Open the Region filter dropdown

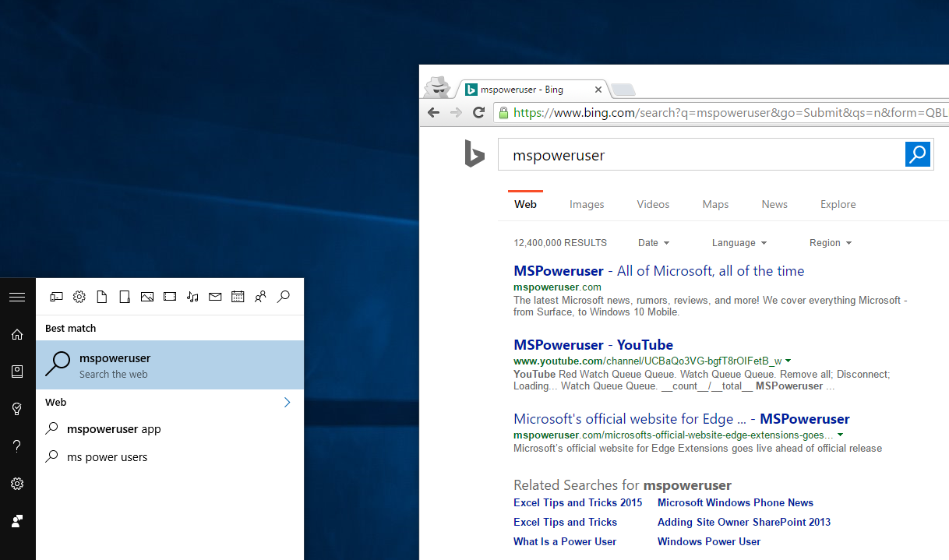[x=831, y=243]
